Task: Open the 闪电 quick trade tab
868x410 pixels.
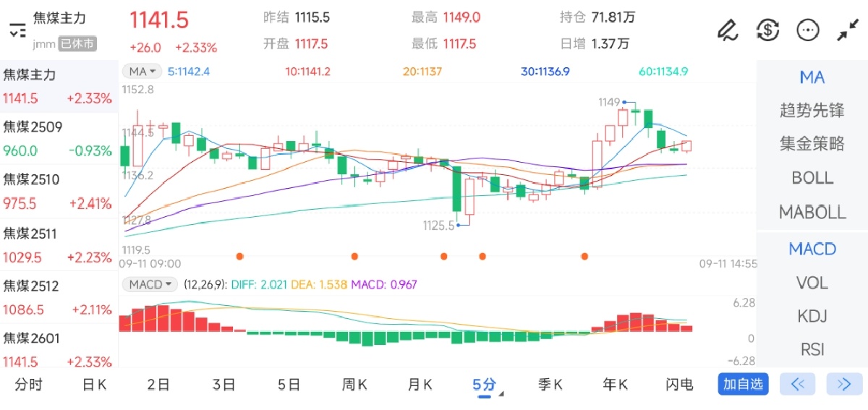Action: pyautogui.click(x=679, y=385)
